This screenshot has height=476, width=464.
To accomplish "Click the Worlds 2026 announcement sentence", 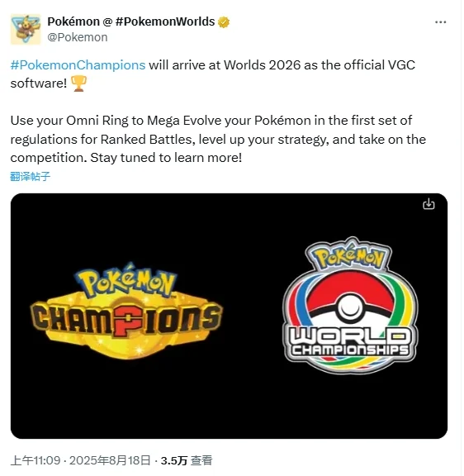I will tap(213, 74).
